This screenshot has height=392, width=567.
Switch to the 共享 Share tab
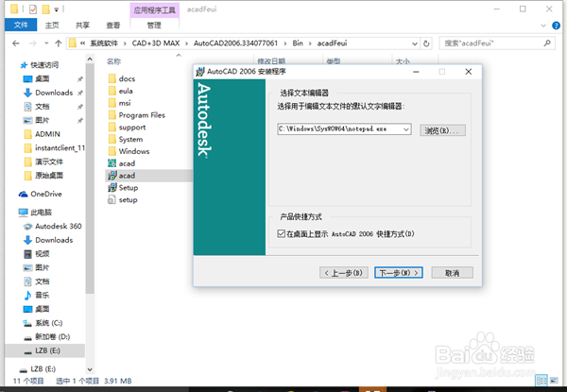pos(82,25)
